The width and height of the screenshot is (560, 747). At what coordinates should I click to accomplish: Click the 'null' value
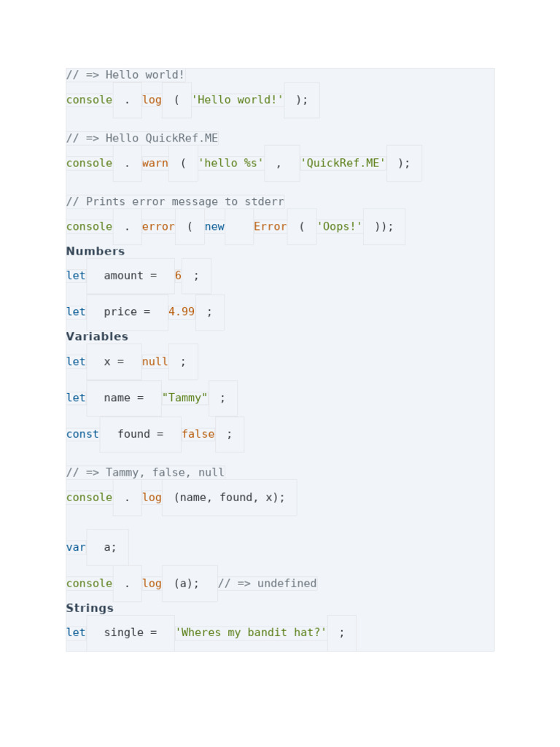point(155,362)
